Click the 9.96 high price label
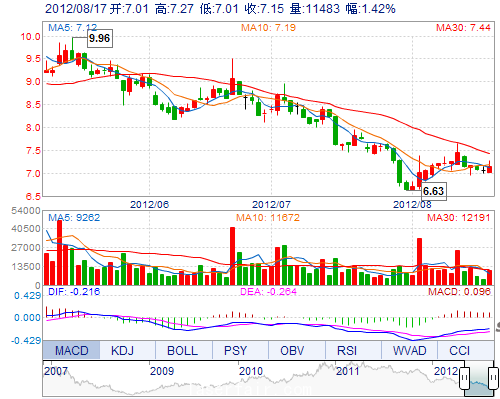 pos(100,38)
